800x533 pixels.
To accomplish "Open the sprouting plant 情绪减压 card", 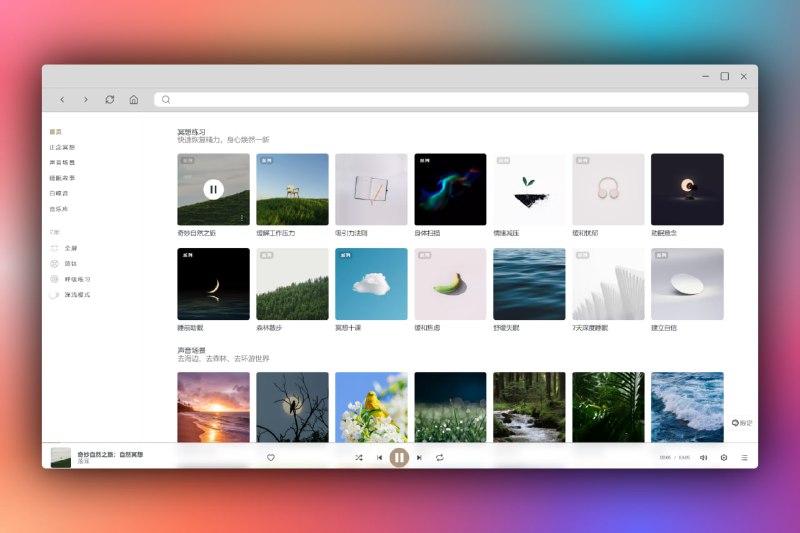I will (x=529, y=189).
